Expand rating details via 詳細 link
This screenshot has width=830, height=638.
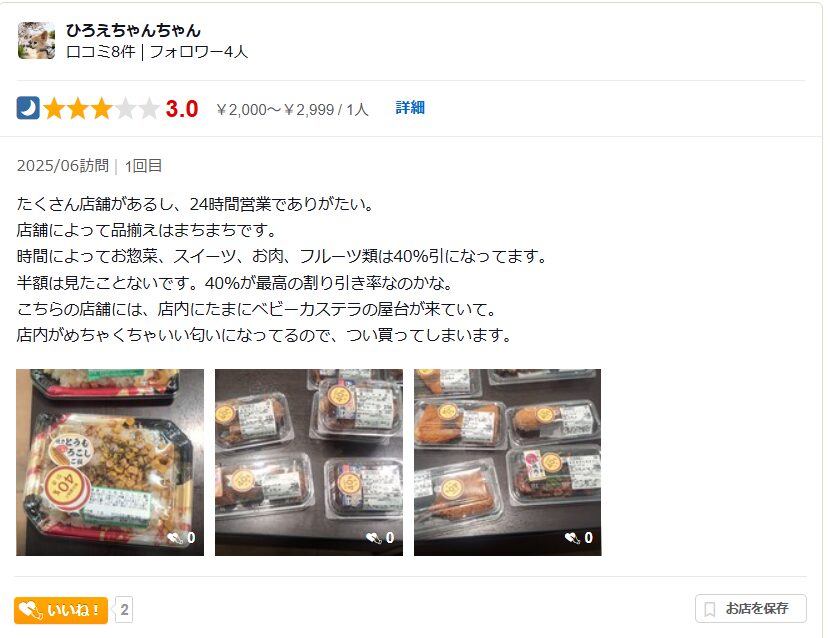pos(410,107)
